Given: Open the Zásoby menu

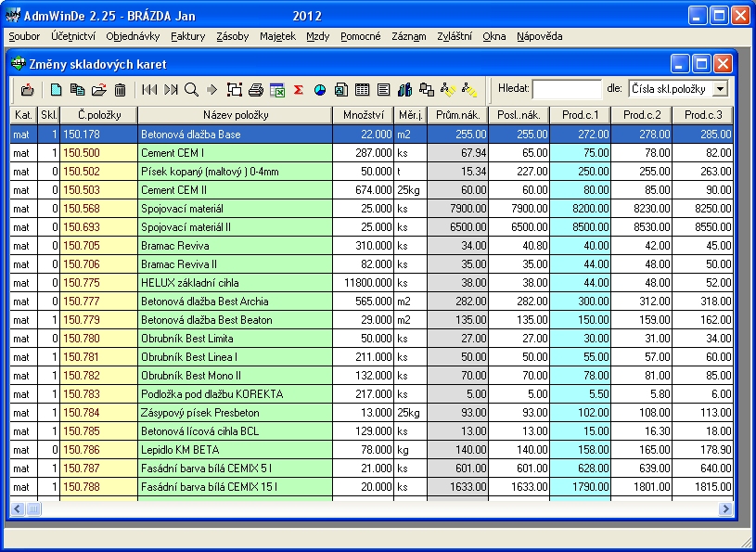Looking at the screenshot, I should (233, 36).
